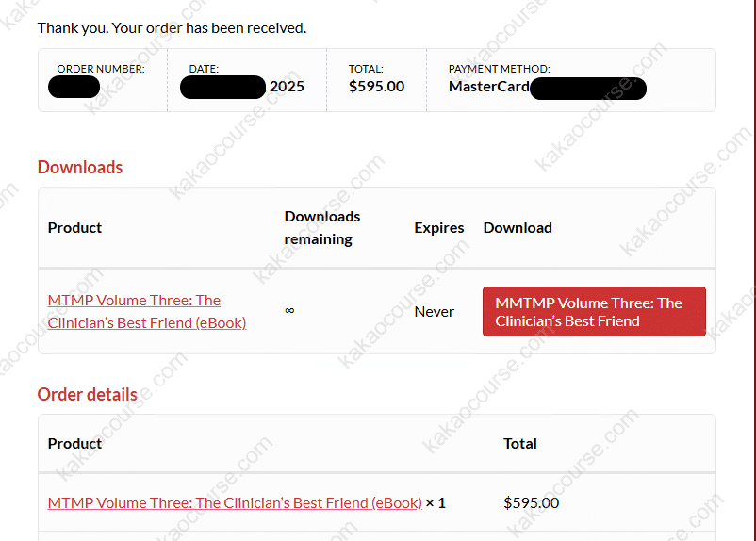This screenshot has height=541, width=756.
Task: Click the Never expiry value
Action: 435,311
